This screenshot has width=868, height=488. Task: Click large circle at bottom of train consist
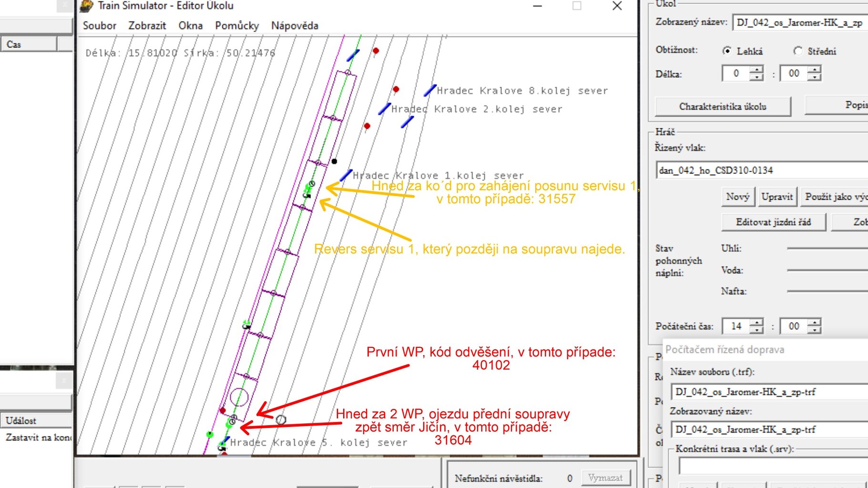(x=239, y=397)
